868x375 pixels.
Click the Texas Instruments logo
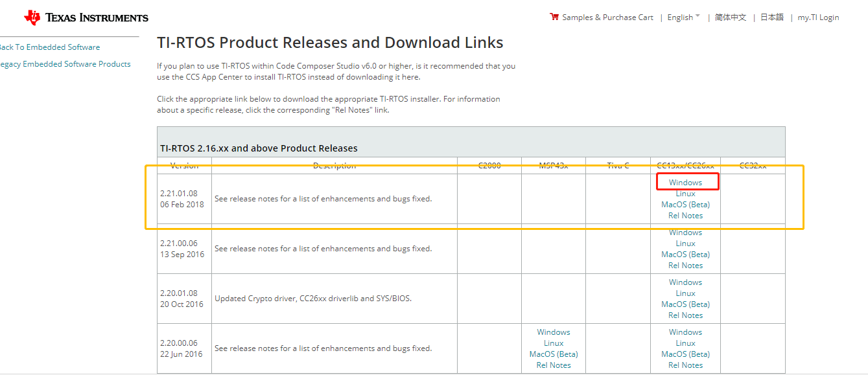[86, 17]
